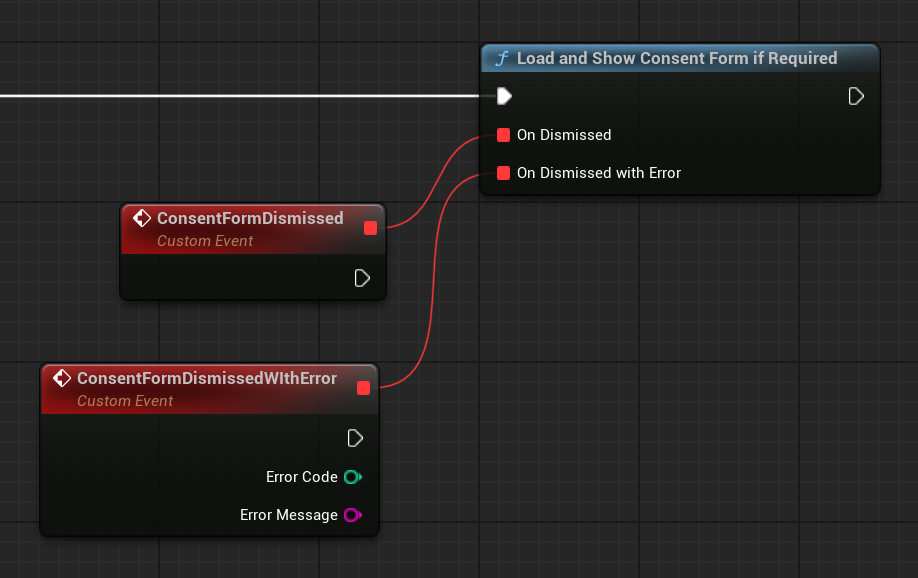The height and width of the screenshot is (578, 918).
Task: Click exec output pin on Load and Show Consent node
Action: tap(856, 96)
